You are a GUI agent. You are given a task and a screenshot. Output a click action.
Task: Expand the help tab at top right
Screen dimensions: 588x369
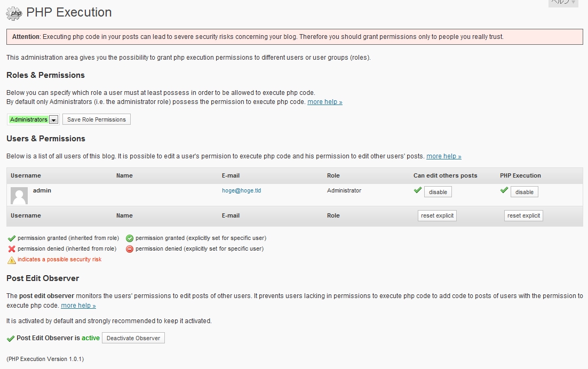[563, 2]
